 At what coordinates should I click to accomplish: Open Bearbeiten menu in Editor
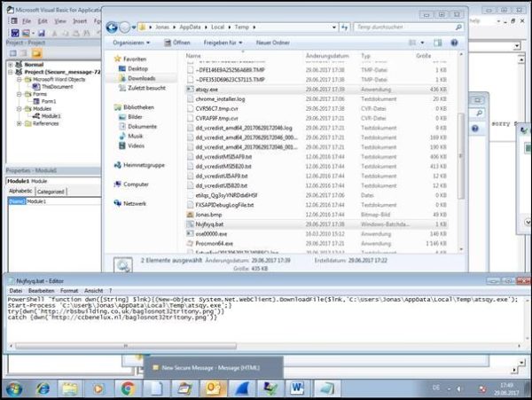point(41,291)
